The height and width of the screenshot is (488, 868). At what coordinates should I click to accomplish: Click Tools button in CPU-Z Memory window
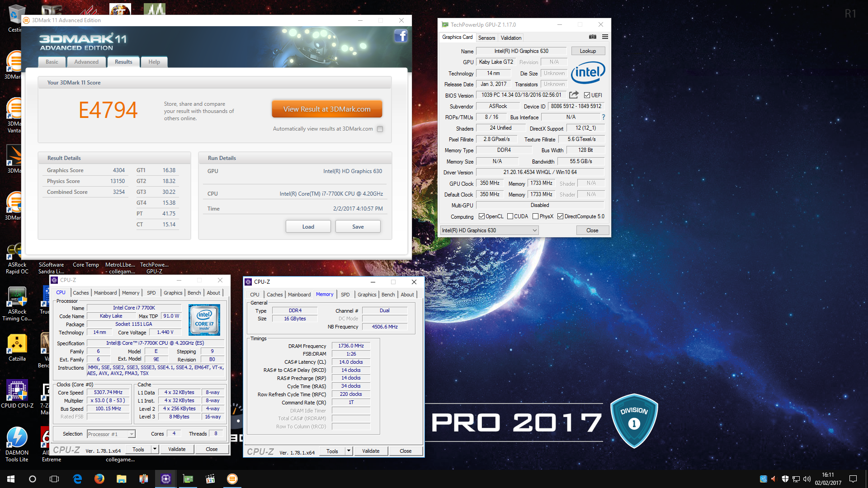click(x=332, y=451)
